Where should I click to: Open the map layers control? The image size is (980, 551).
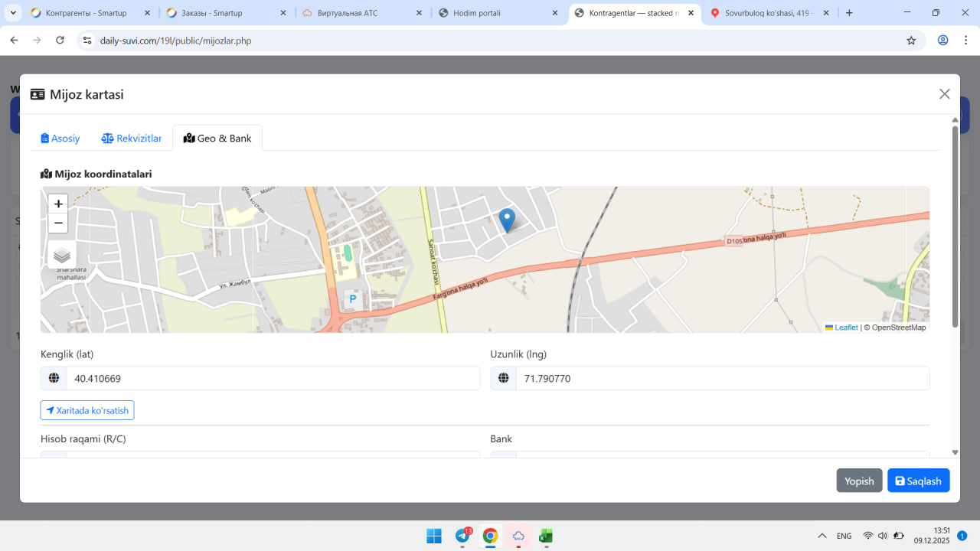pos(62,255)
